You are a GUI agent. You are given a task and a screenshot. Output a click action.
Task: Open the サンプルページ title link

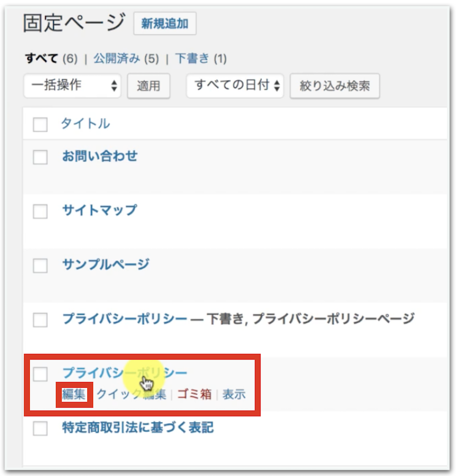(105, 264)
